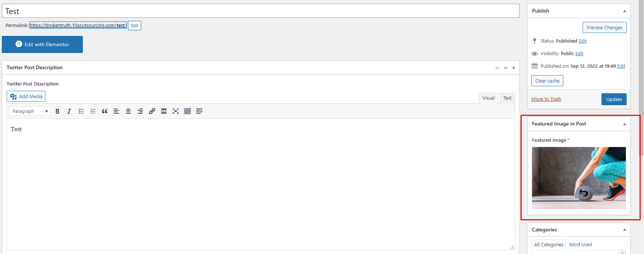Open the Paragraph format dropdown

pos(30,111)
